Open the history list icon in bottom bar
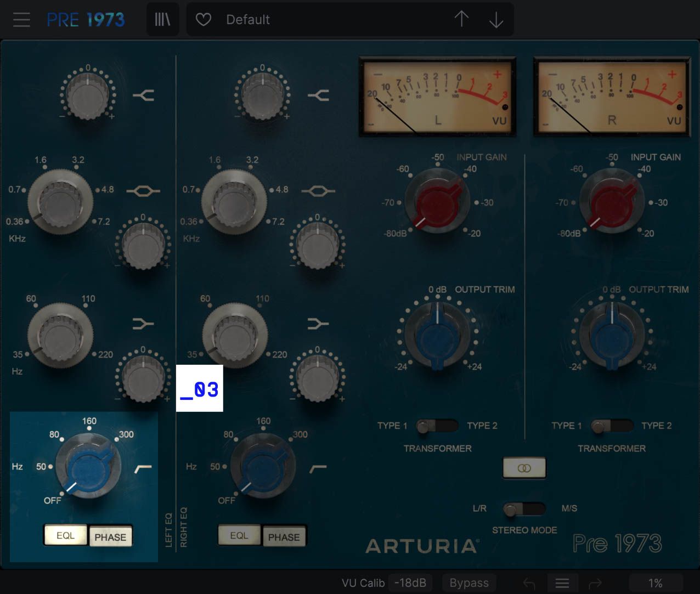The height and width of the screenshot is (594, 700). coord(562,583)
